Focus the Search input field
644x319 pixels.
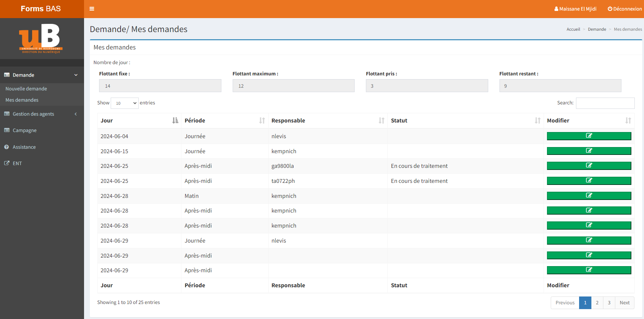pyautogui.click(x=605, y=103)
